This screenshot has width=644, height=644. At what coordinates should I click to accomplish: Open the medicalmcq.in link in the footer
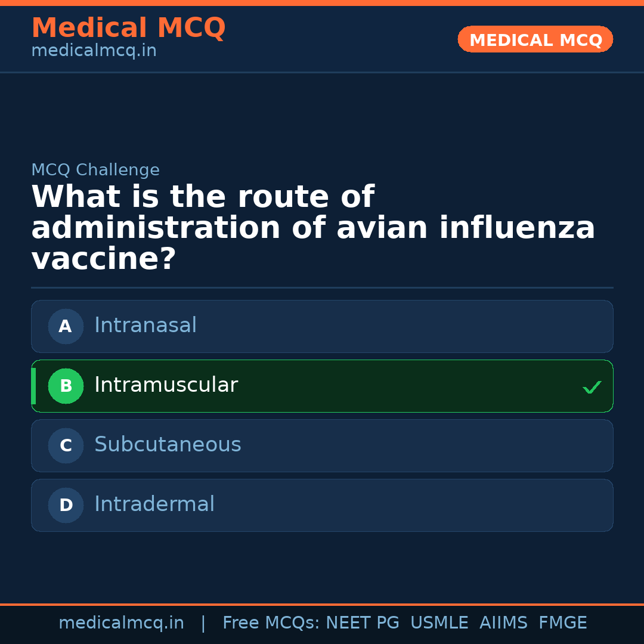click(x=121, y=623)
